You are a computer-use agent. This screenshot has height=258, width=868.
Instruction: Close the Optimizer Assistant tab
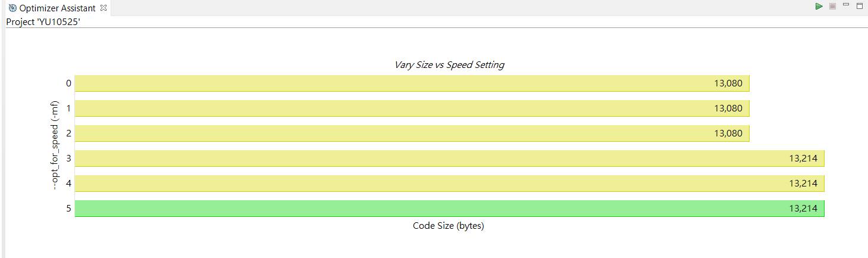pos(104,8)
